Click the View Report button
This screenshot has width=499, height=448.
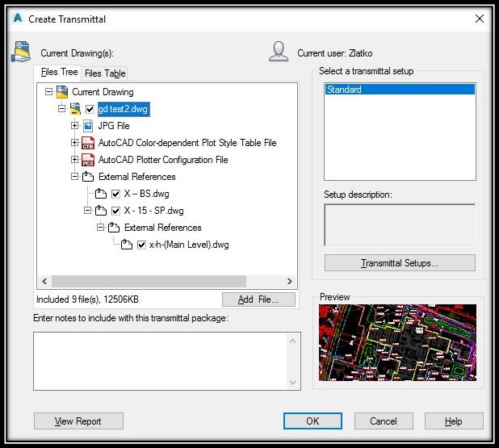click(x=78, y=421)
